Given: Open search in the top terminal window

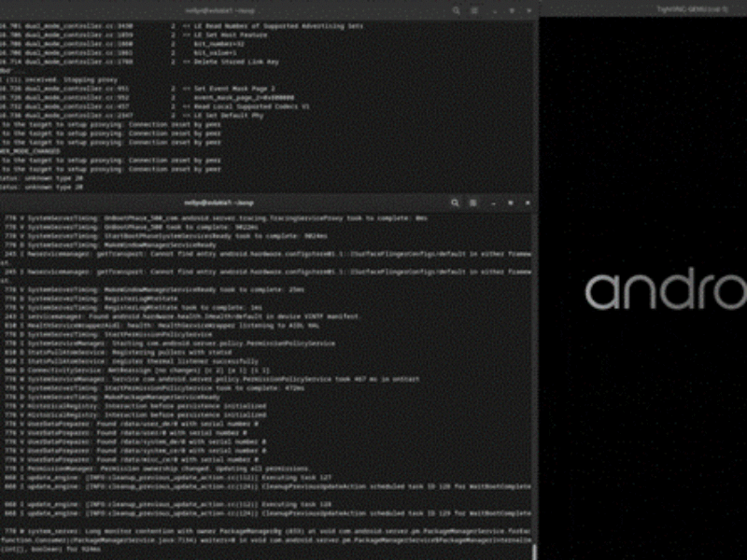Looking at the screenshot, I should pyautogui.click(x=456, y=9).
